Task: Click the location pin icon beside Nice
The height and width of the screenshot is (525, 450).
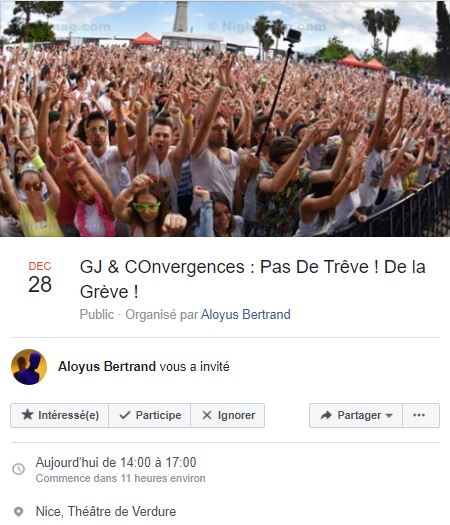Action: (x=18, y=512)
